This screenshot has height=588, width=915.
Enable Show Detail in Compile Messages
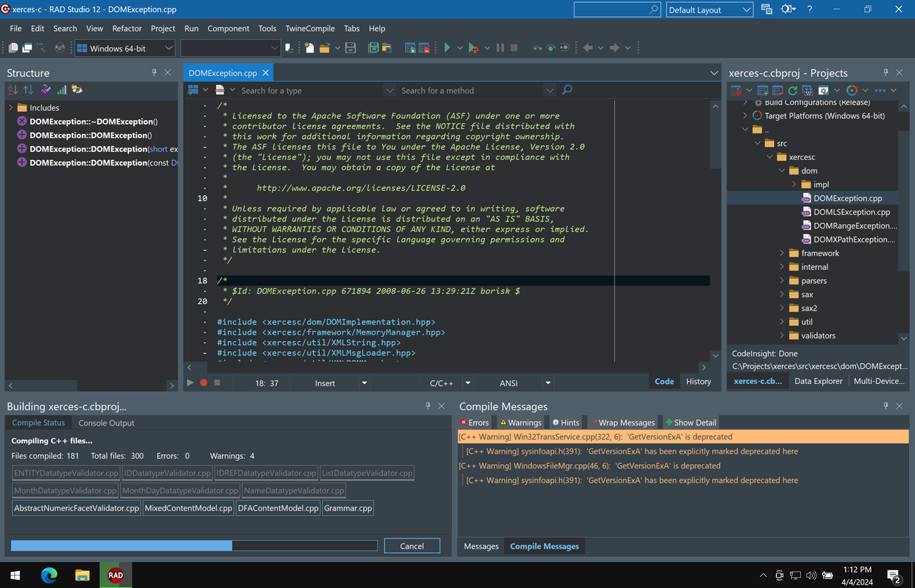click(x=691, y=422)
